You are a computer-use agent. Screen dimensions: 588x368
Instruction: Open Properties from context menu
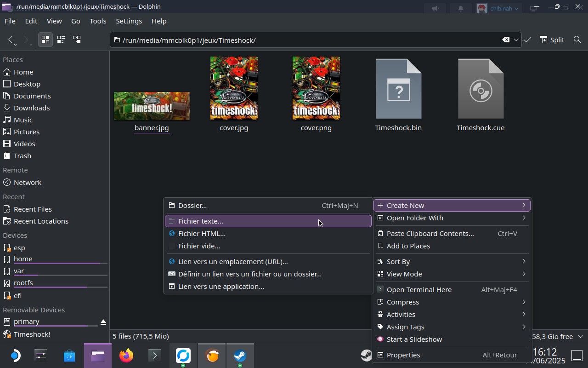(452, 355)
